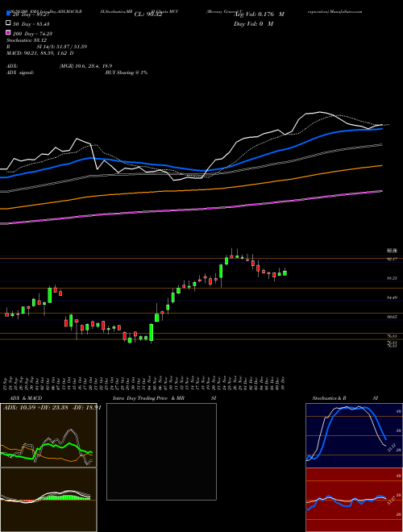Viewport: 403px width, 532px height.
Task: Click the ADX (MGR) 10.6, 23.4, 18.9 values
Action: coord(85,66)
